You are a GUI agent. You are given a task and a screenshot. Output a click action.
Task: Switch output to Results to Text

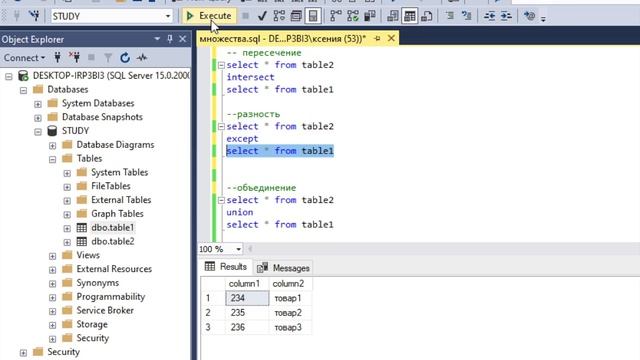point(393,16)
